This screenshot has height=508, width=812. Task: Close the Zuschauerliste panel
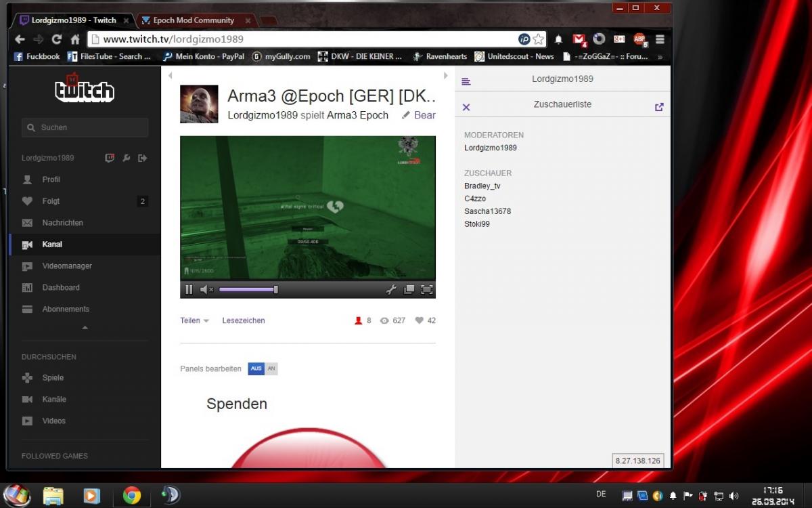click(x=466, y=107)
